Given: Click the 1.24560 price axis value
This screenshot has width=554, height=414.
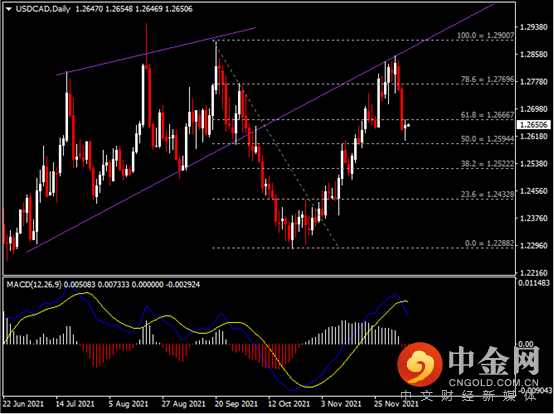Looking at the screenshot, I should pyautogui.click(x=534, y=191).
